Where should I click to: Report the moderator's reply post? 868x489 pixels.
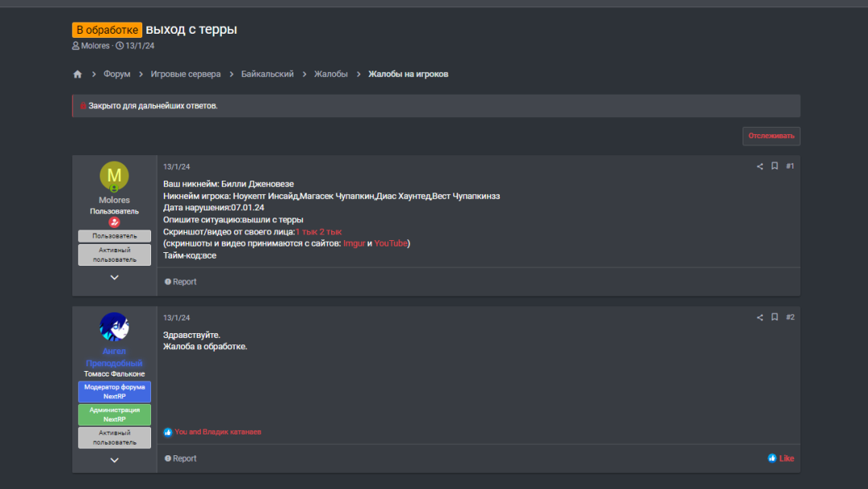tap(180, 458)
